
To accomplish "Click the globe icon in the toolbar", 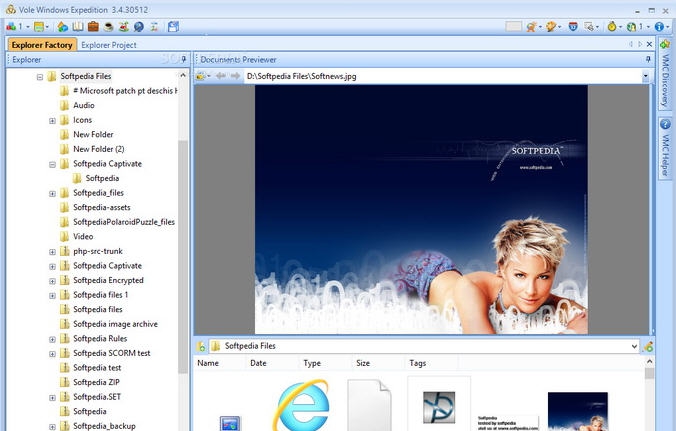I will (139, 26).
